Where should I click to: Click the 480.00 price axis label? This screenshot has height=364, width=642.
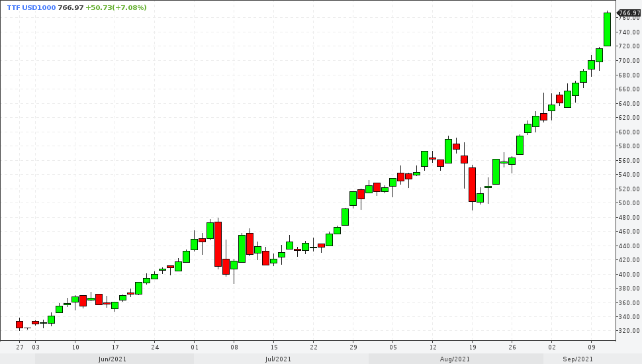tap(629, 218)
